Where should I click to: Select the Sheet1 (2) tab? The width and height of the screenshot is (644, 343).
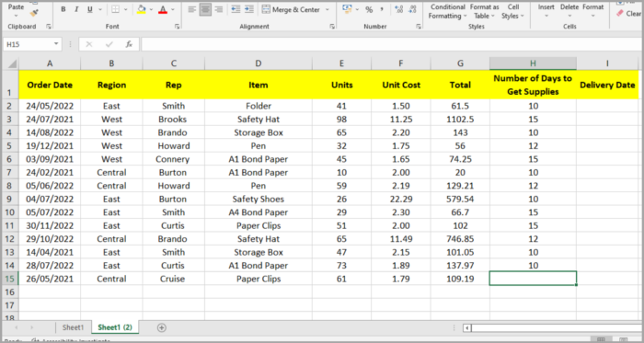click(115, 327)
